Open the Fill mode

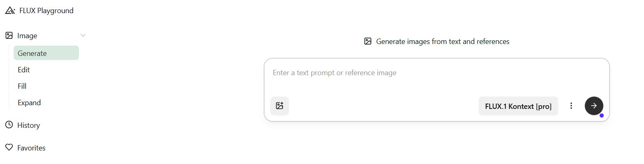pyautogui.click(x=22, y=86)
